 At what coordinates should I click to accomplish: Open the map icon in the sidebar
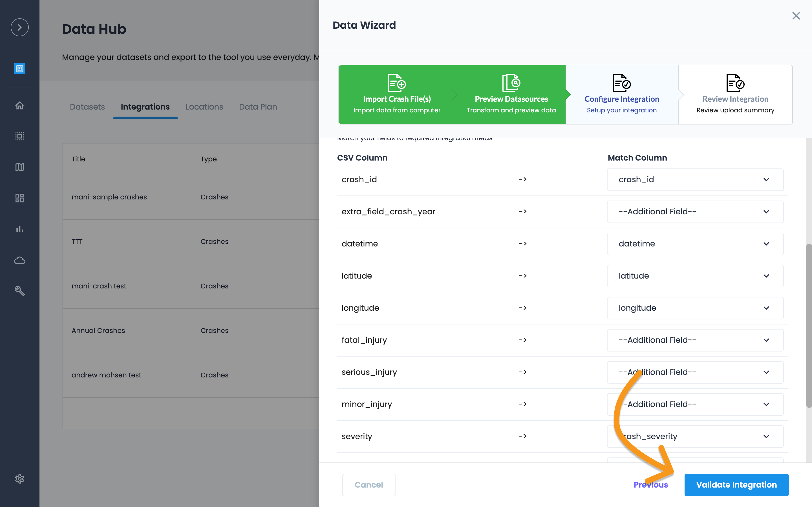[x=19, y=167]
